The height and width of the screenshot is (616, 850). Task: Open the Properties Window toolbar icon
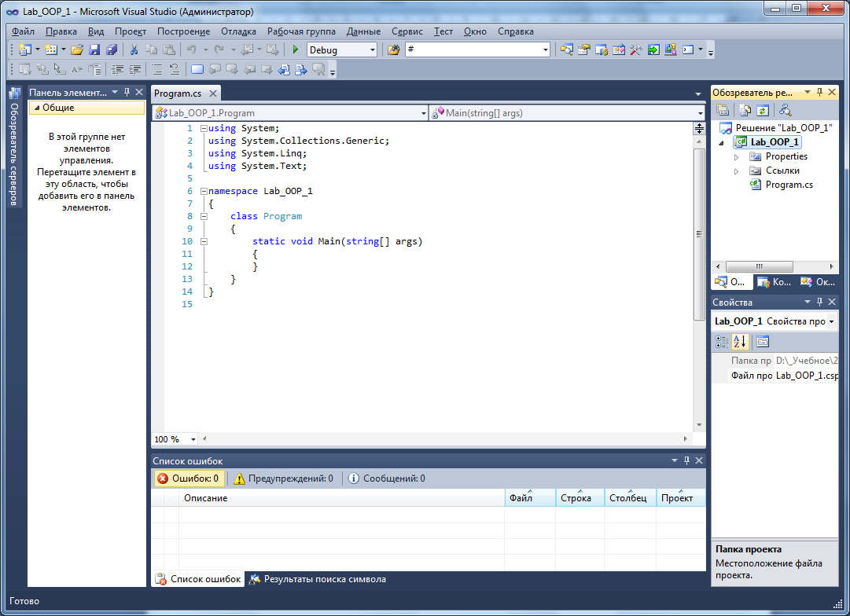click(x=583, y=49)
